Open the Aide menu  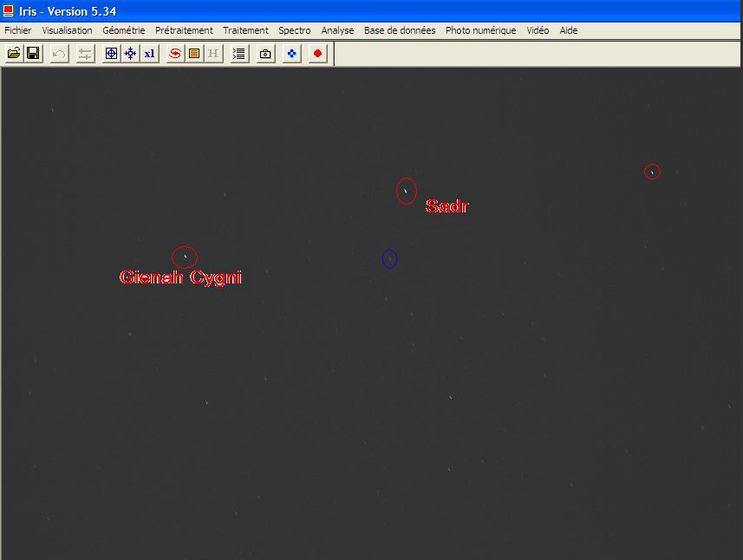569,30
